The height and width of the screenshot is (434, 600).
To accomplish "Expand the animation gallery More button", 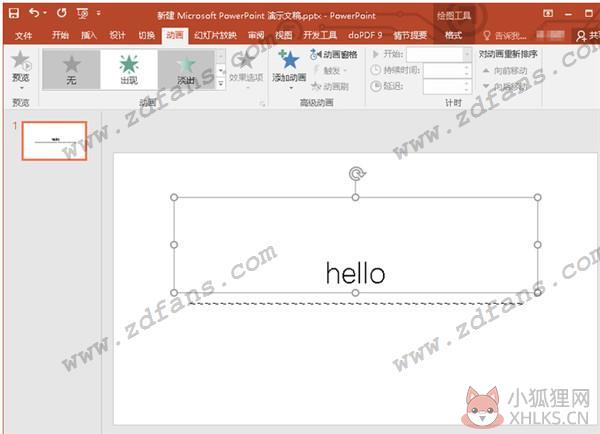I will pyautogui.click(x=221, y=83).
